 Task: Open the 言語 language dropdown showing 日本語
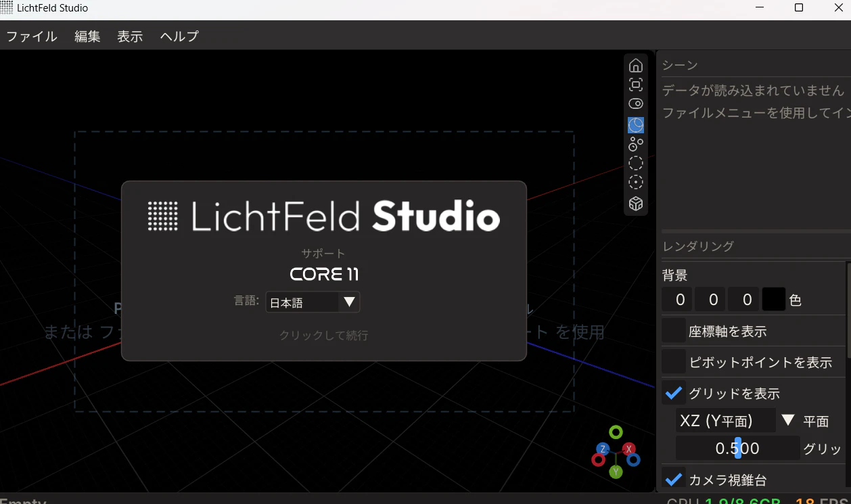[x=313, y=302]
